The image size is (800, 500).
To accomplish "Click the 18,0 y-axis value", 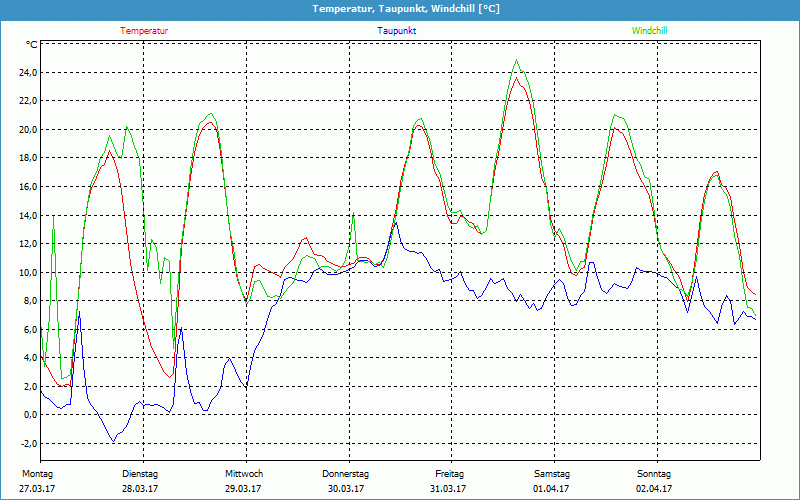I will pos(28,158).
